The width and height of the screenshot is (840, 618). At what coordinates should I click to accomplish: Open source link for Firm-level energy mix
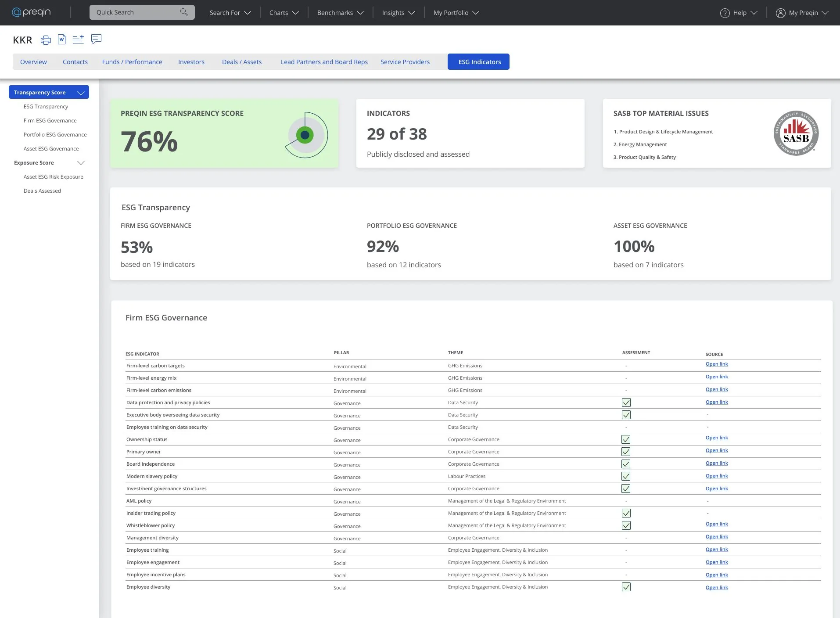[717, 377]
